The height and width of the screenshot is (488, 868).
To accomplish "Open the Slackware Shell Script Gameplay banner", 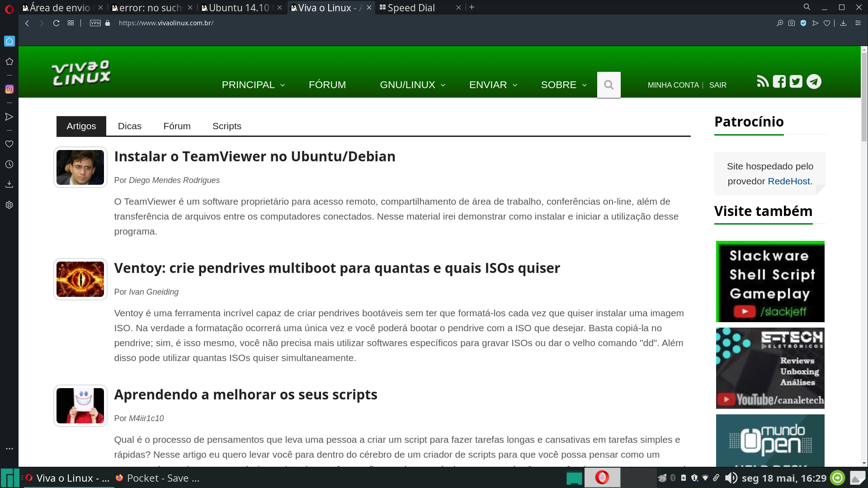I will (770, 282).
